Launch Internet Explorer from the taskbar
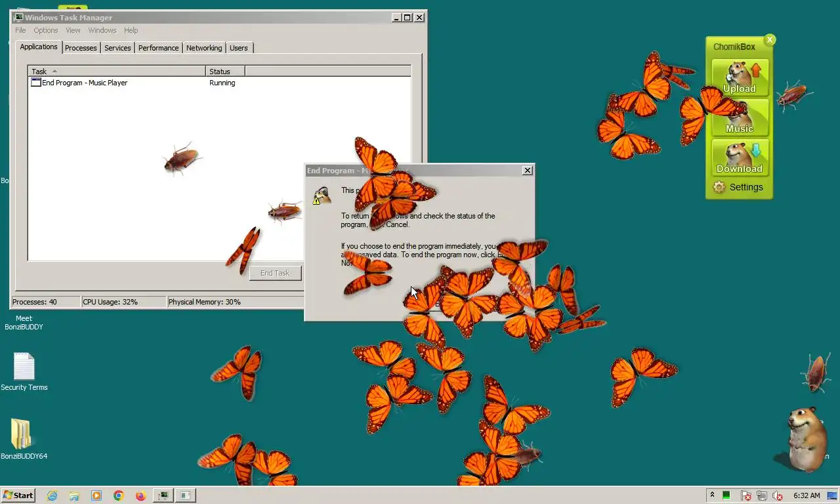The width and height of the screenshot is (840, 504). (x=52, y=495)
